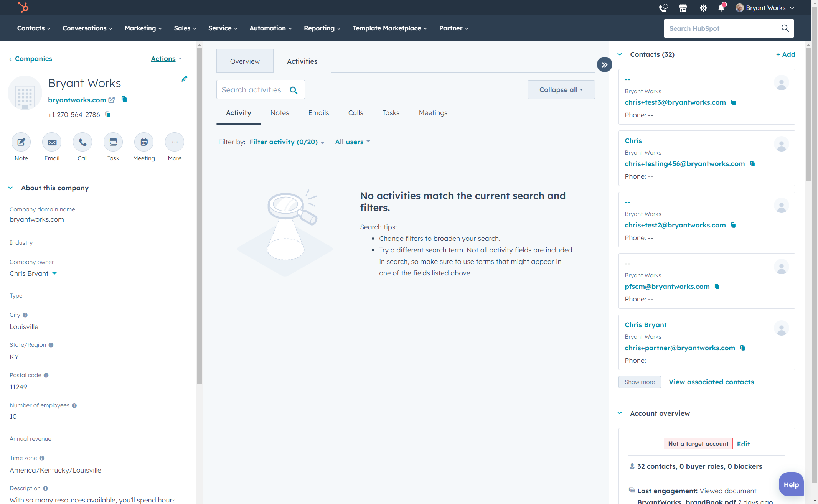This screenshot has width=818, height=504.
Task: Create a task via the Task icon
Action: (x=113, y=142)
